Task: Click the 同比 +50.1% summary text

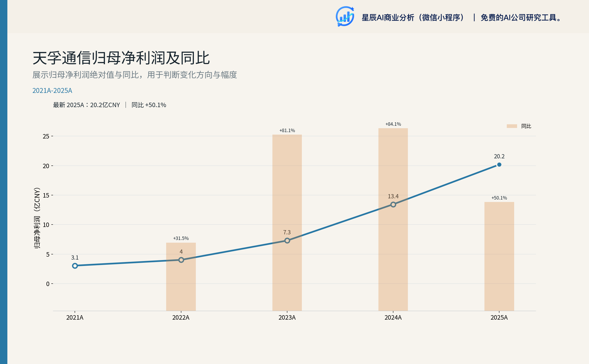Action: (149, 105)
